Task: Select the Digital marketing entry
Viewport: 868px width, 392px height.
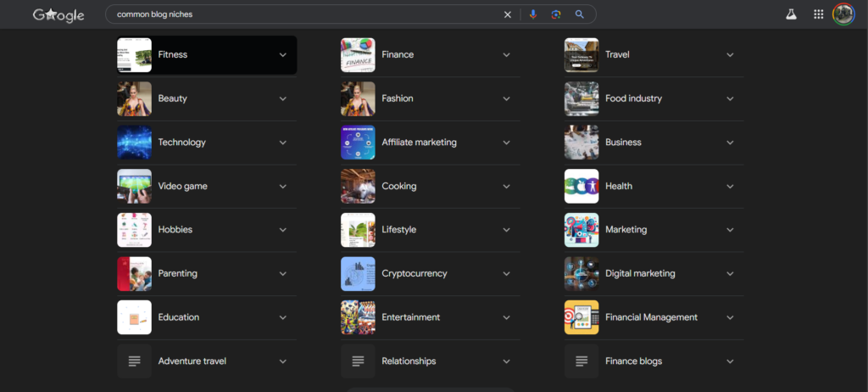Action: [x=640, y=274]
